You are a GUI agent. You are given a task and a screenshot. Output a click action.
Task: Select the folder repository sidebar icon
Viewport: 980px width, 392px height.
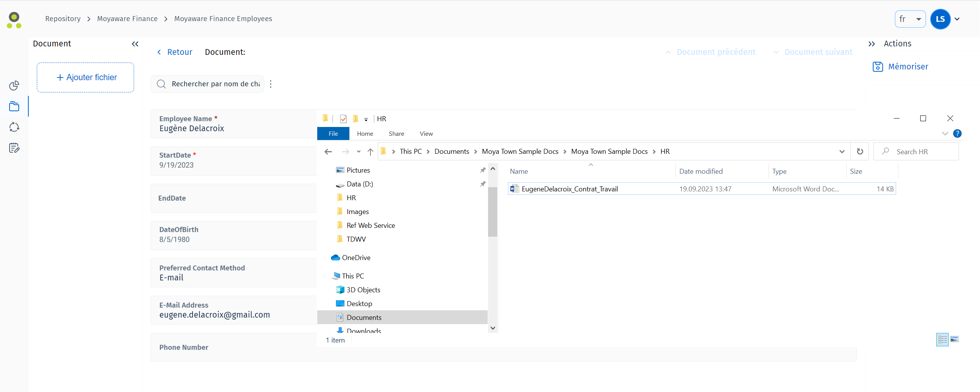(x=14, y=106)
